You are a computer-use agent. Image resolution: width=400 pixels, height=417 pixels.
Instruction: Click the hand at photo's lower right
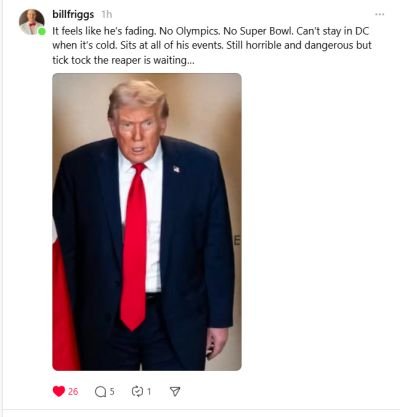point(217,343)
